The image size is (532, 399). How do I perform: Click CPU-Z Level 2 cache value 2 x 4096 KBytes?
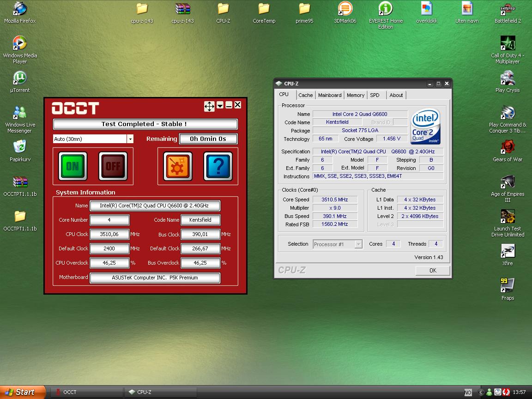420,216
